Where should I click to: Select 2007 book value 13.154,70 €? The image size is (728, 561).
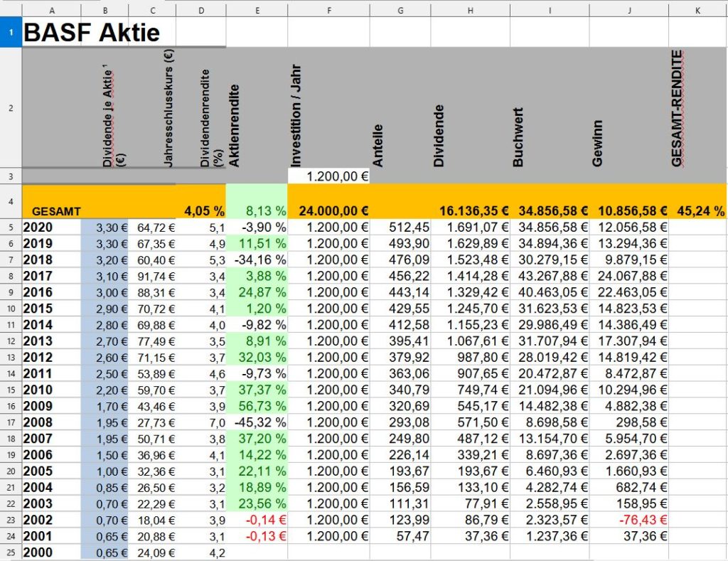[550, 439]
